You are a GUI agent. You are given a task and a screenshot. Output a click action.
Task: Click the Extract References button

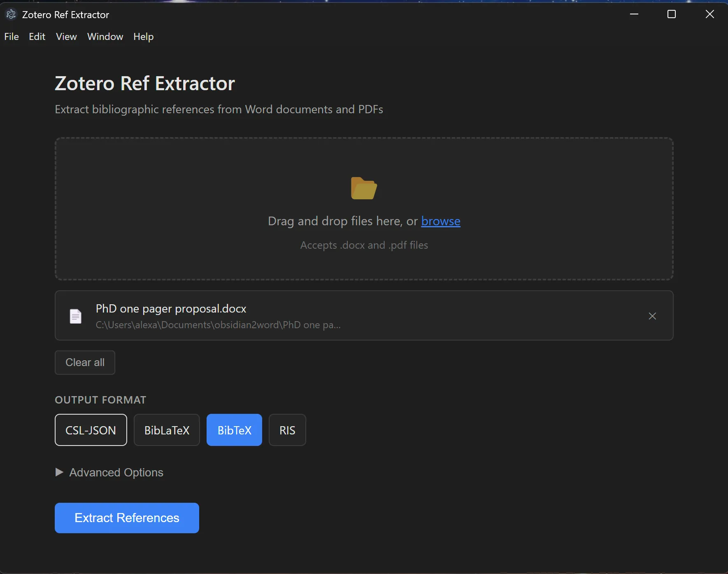(126, 518)
